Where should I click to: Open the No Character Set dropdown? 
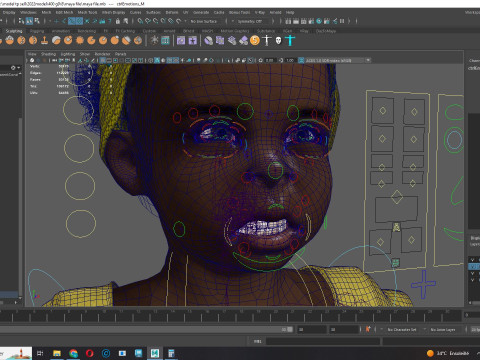402,329
